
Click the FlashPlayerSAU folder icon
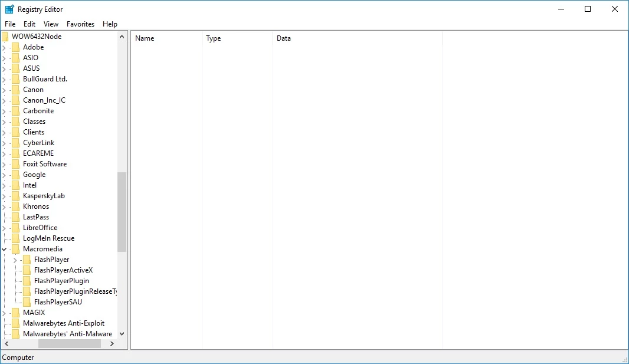[x=27, y=302]
